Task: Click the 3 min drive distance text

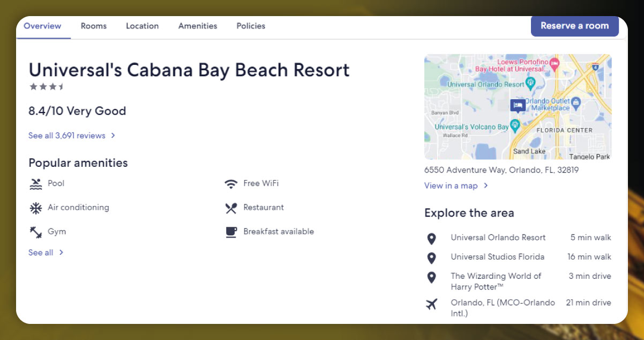Action: coord(590,276)
